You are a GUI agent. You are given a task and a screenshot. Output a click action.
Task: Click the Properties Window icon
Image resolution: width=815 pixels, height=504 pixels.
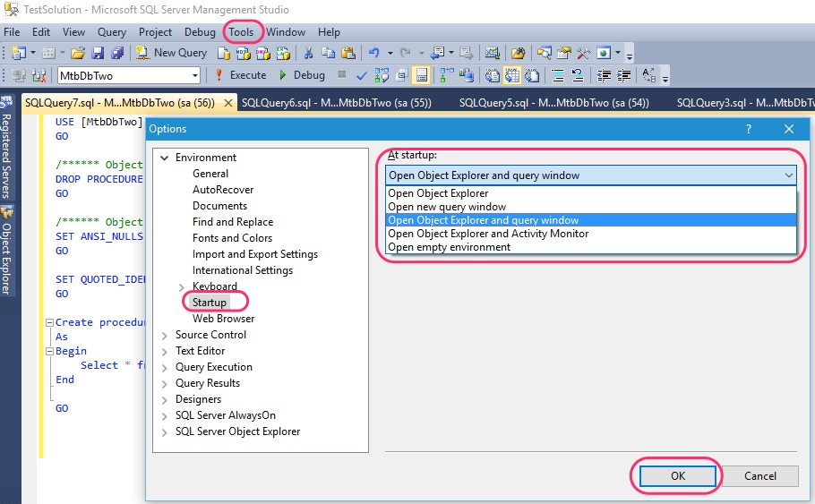click(x=564, y=53)
